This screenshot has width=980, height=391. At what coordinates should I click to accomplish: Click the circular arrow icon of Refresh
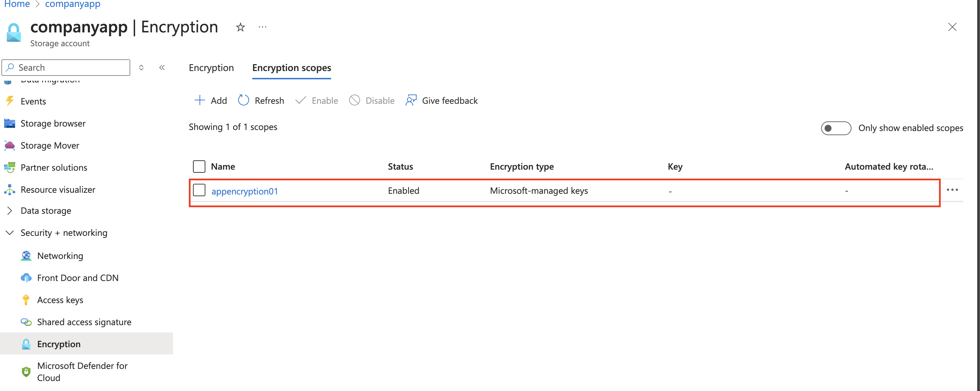(244, 101)
